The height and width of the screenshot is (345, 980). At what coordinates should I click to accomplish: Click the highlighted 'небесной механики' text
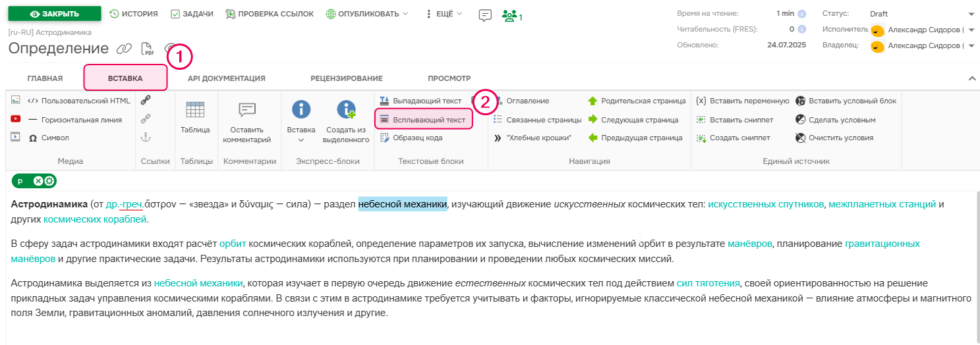pyautogui.click(x=403, y=204)
